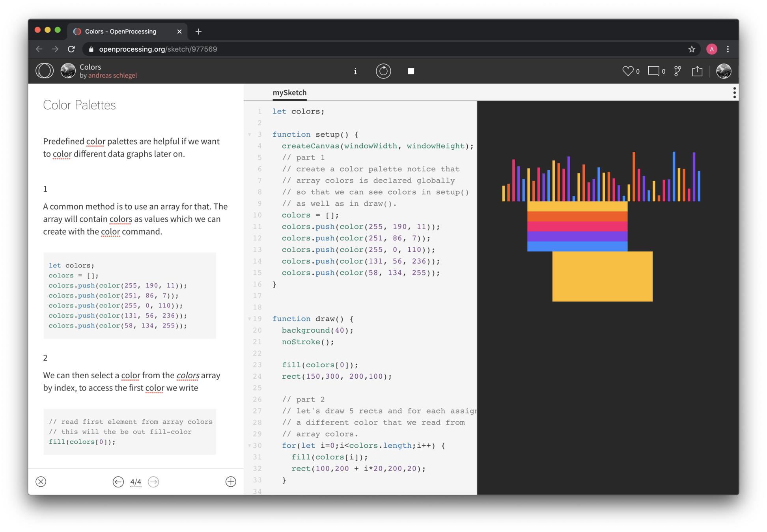This screenshot has height=532, width=767.
Task: Select the mySketch tab
Action: click(x=289, y=93)
